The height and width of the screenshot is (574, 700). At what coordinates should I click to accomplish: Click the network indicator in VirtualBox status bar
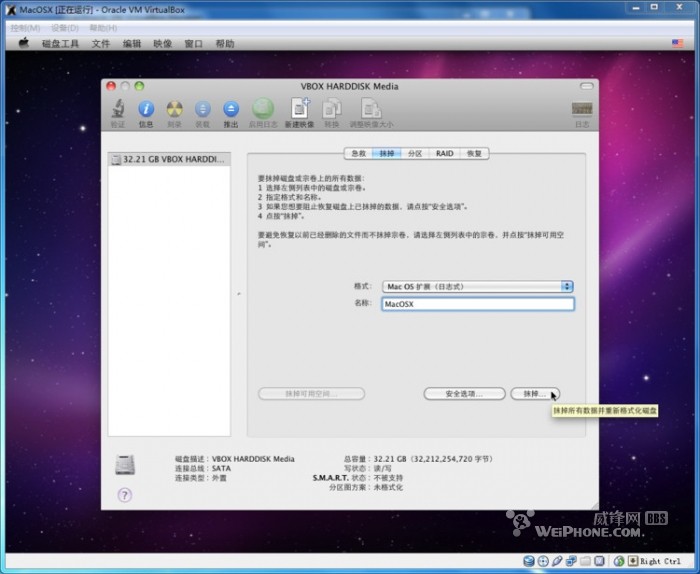(571, 561)
